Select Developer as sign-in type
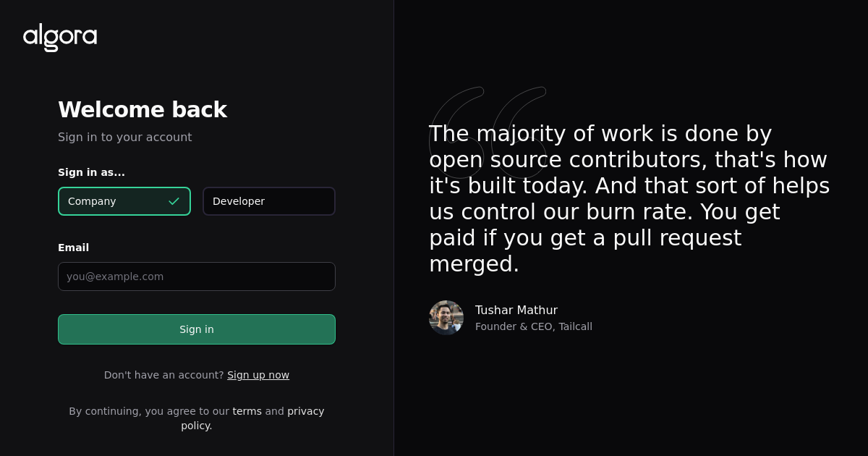This screenshot has width=868, height=456. 268,201
